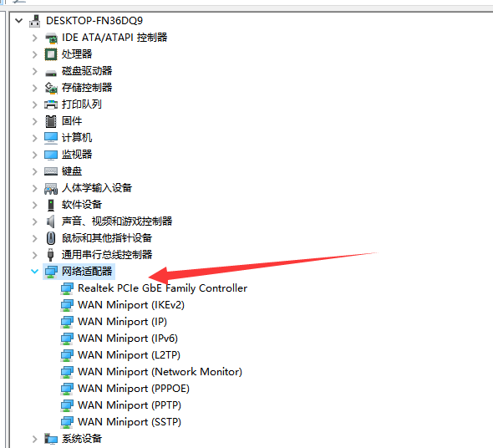Click the Realtek PCIe GbE adapter icon
Image resolution: width=493 pixels, height=448 pixels.
[x=67, y=288]
